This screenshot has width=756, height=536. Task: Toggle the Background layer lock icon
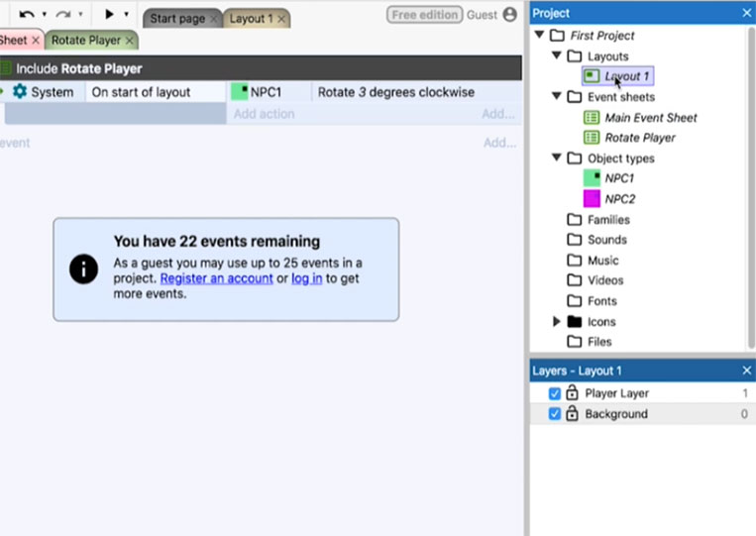click(572, 413)
